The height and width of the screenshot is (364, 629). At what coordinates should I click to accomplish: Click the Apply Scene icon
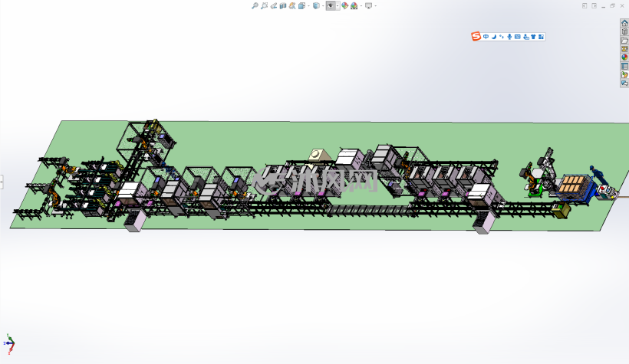pyautogui.click(x=354, y=5)
